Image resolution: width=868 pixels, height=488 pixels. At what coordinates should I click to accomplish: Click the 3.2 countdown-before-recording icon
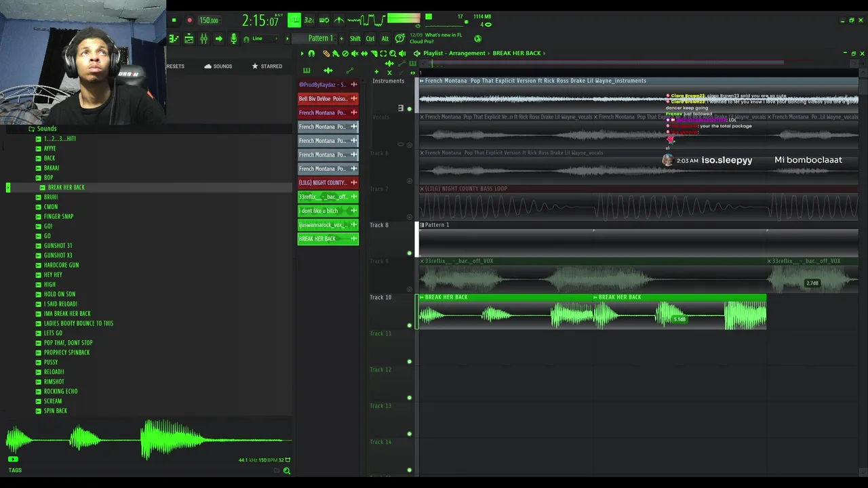[x=309, y=20]
